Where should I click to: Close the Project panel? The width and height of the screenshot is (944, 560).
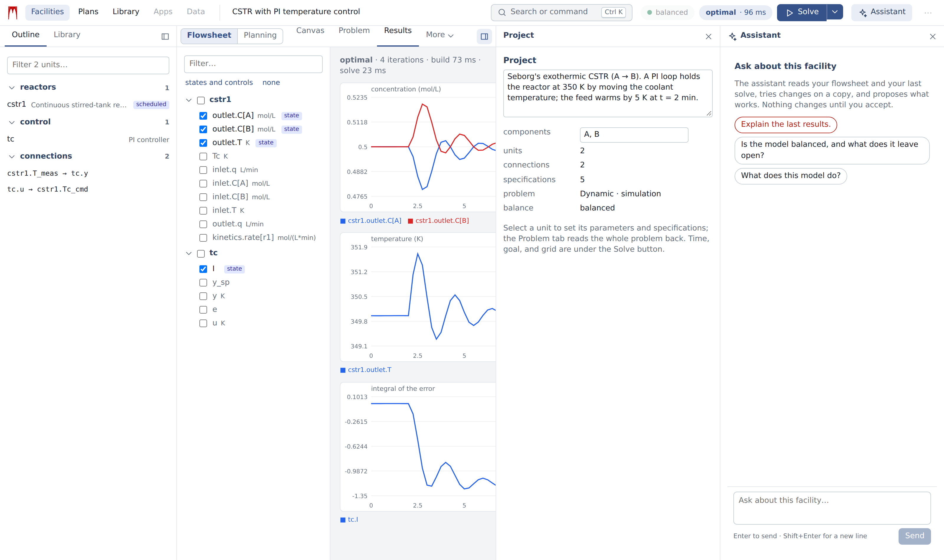tap(708, 37)
